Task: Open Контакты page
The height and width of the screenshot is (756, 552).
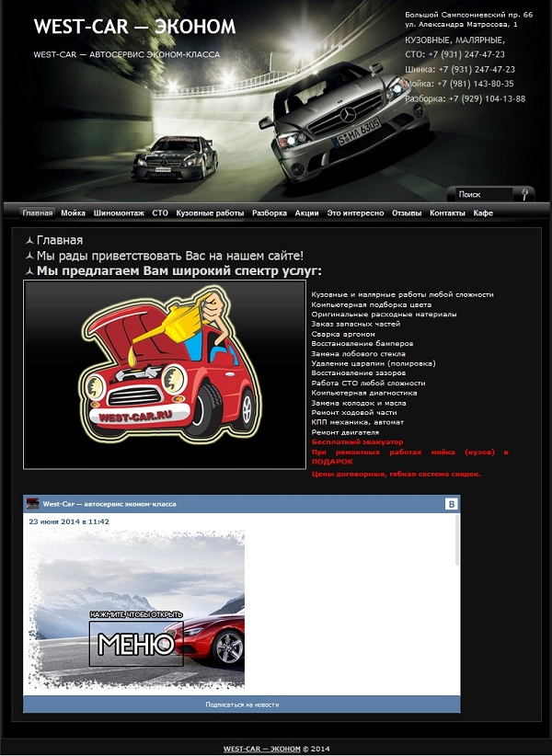Action: tap(447, 212)
